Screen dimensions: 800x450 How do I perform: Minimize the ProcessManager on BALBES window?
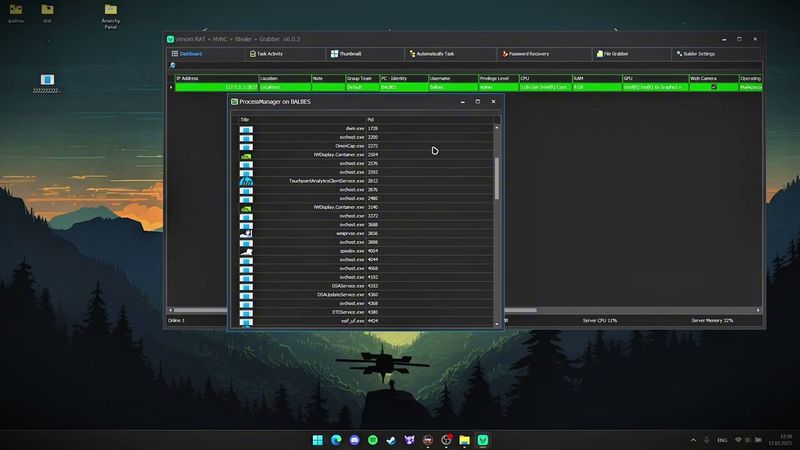462,102
